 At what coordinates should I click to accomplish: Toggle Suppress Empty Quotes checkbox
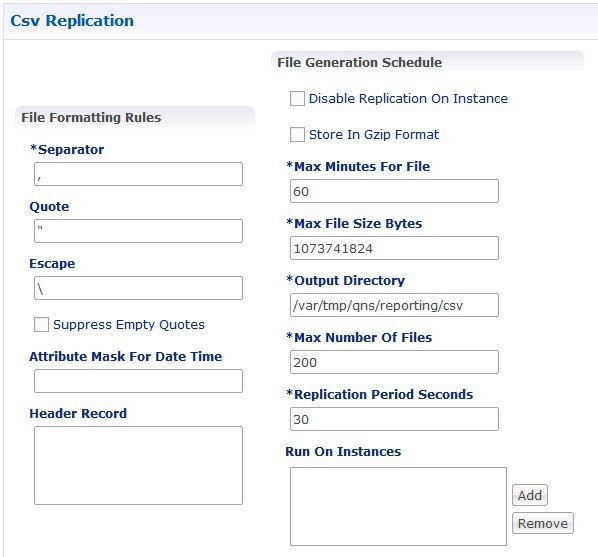(x=41, y=324)
